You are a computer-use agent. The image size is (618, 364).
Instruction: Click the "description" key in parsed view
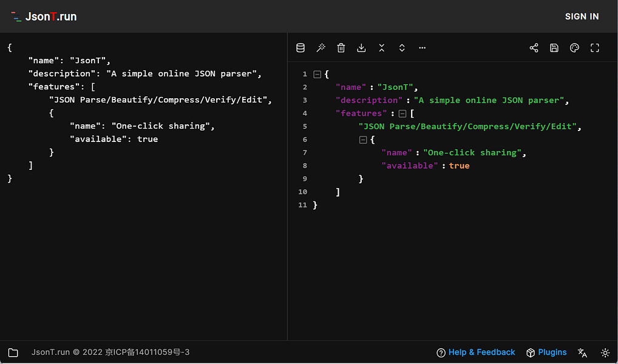coord(369,100)
